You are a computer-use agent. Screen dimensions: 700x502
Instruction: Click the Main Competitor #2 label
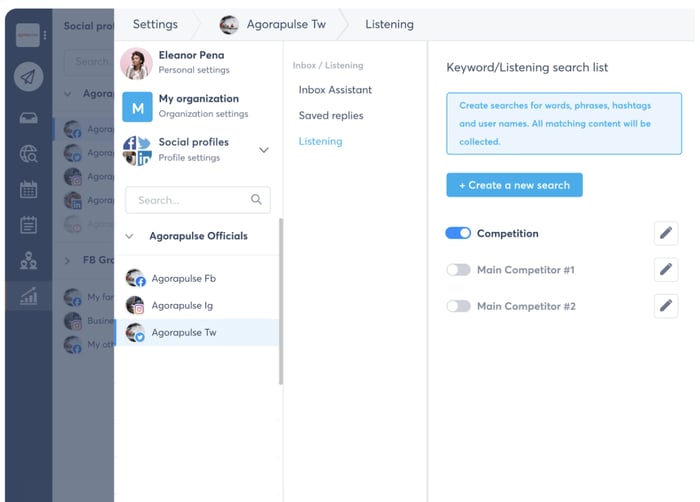pos(526,306)
